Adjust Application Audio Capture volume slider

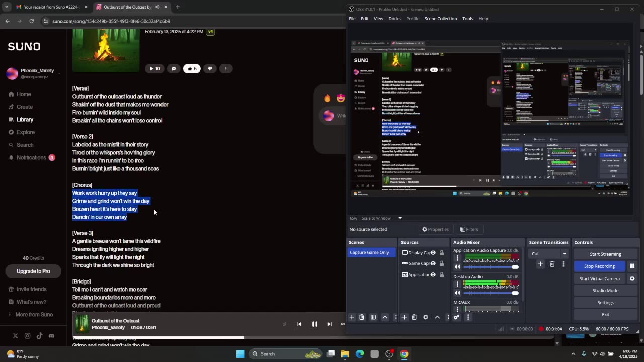(491, 267)
